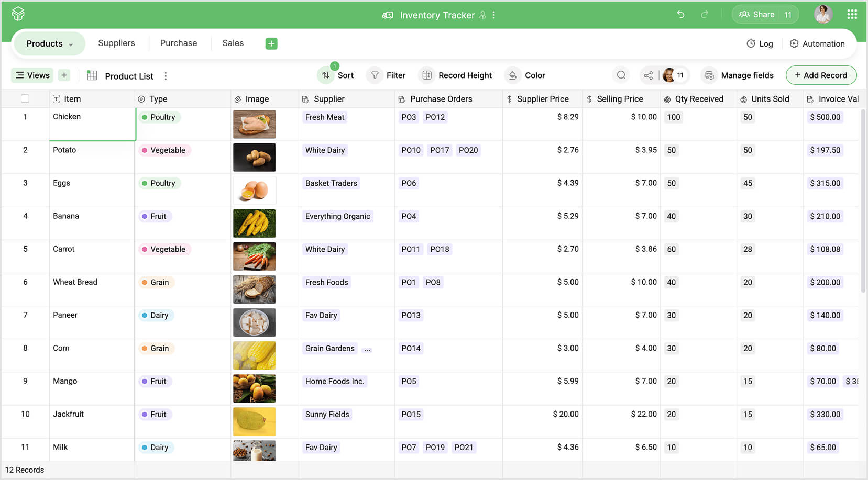The width and height of the screenshot is (868, 480).
Task: Open the Product List options menu
Action: tap(166, 76)
